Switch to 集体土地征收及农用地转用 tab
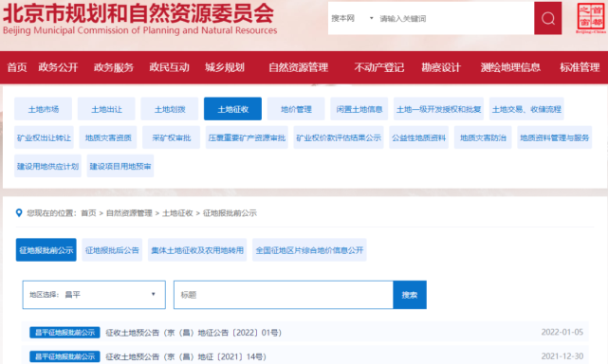This screenshot has height=364, width=608. tap(197, 250)
